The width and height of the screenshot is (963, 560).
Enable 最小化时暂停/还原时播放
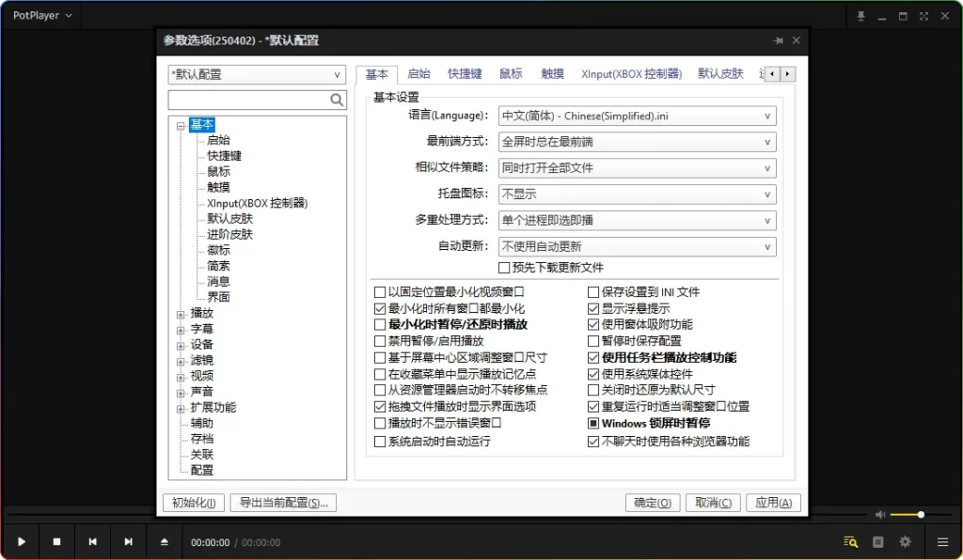[380, 324]
